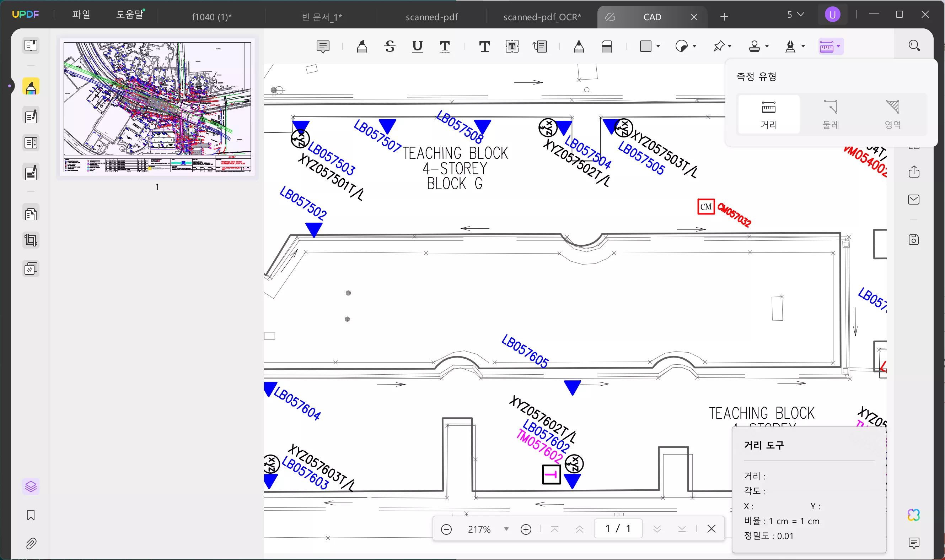
Task: Close the CAD tab
Action: [694, 17]
